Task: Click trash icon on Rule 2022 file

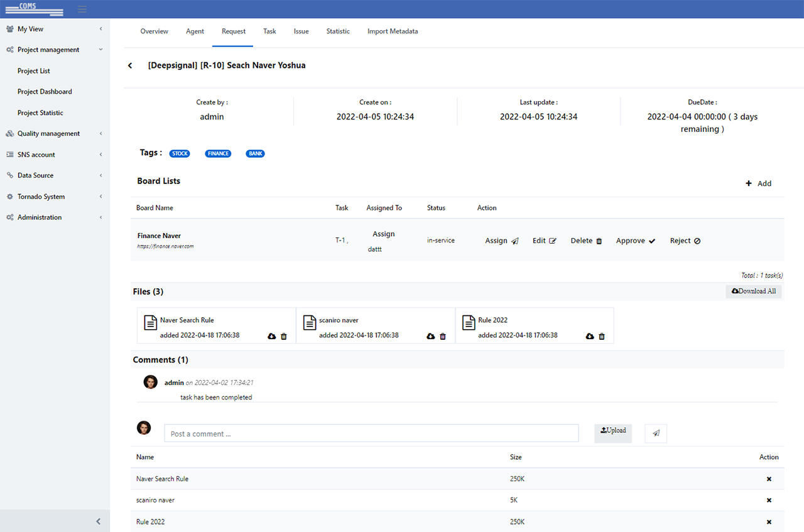Action: [602, 337]
